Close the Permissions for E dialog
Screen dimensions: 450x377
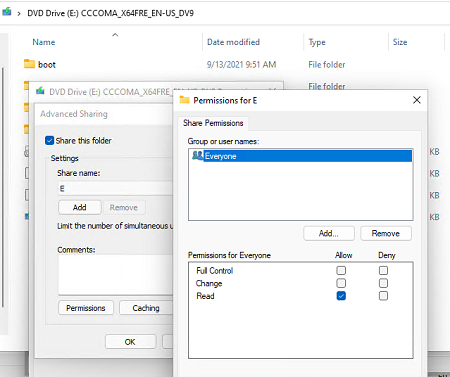[x=417, y=100]
